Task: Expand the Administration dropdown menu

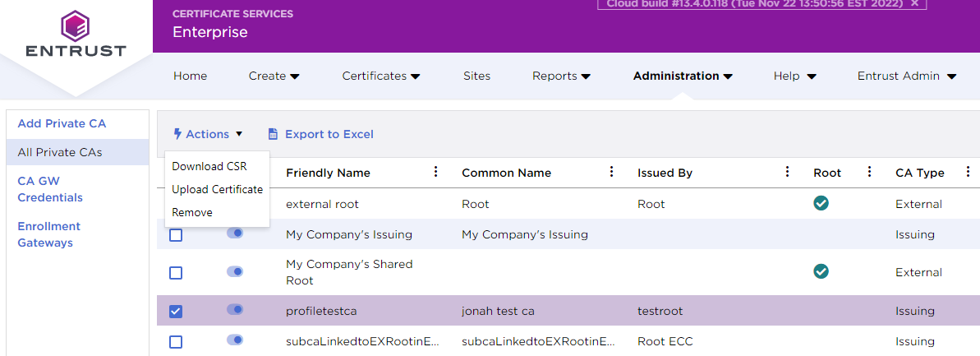Action: (x=682, y=76)
